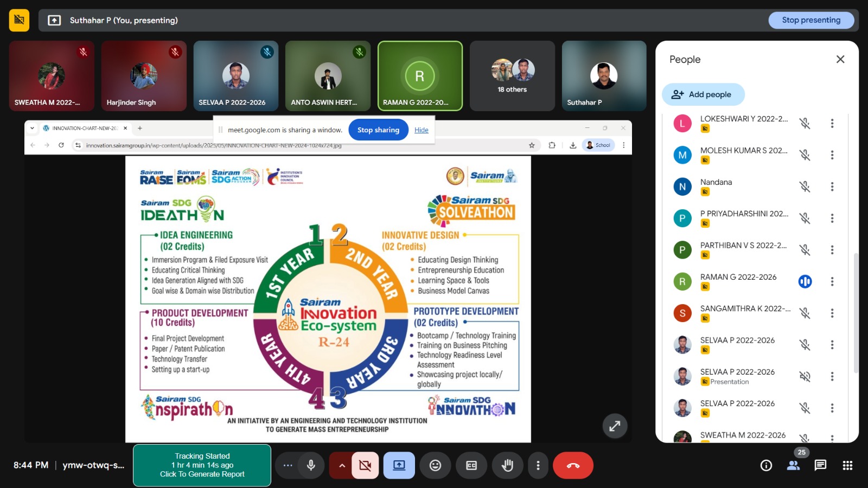Image resolution: width=868 pixels, height=488 pixels.
Task: Click P PRIYADHARSHINI's microphone icon
Action: 805,218
